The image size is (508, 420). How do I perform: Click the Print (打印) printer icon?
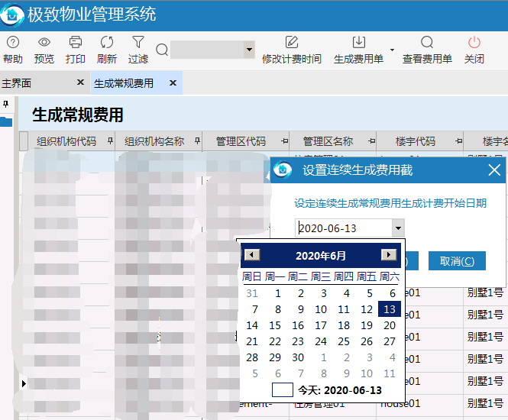[x=75, y=43]
